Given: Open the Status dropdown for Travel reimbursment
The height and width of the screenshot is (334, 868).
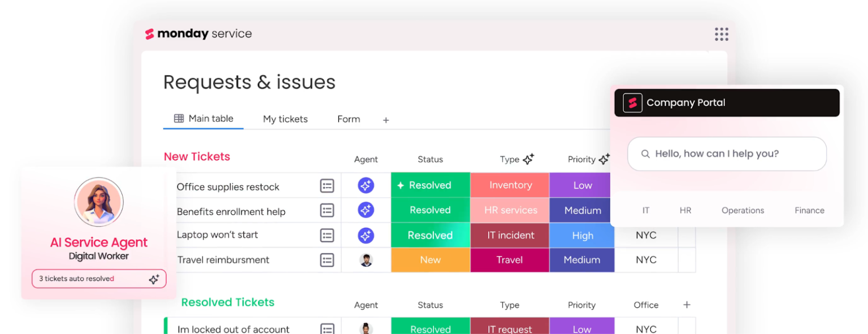Looking at the screenshot, I should 430,260.
